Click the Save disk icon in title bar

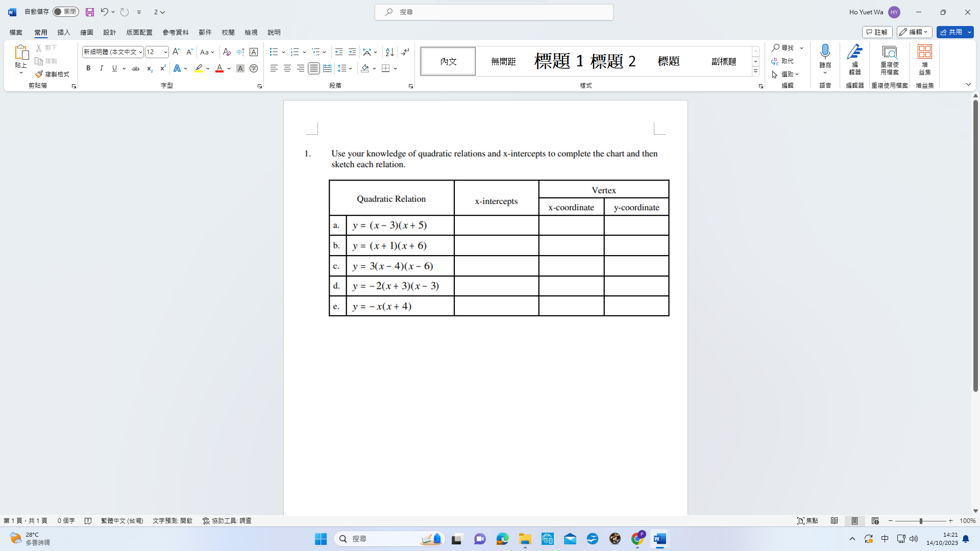click(90, 12)
